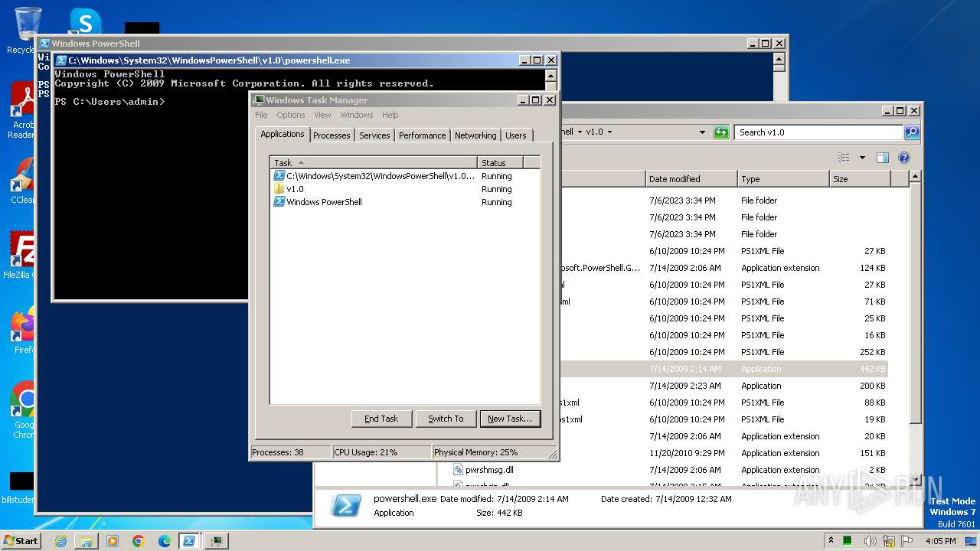Open Task Manager View menu
This screenshot has height=551, width=980.
tap(322, 115)
